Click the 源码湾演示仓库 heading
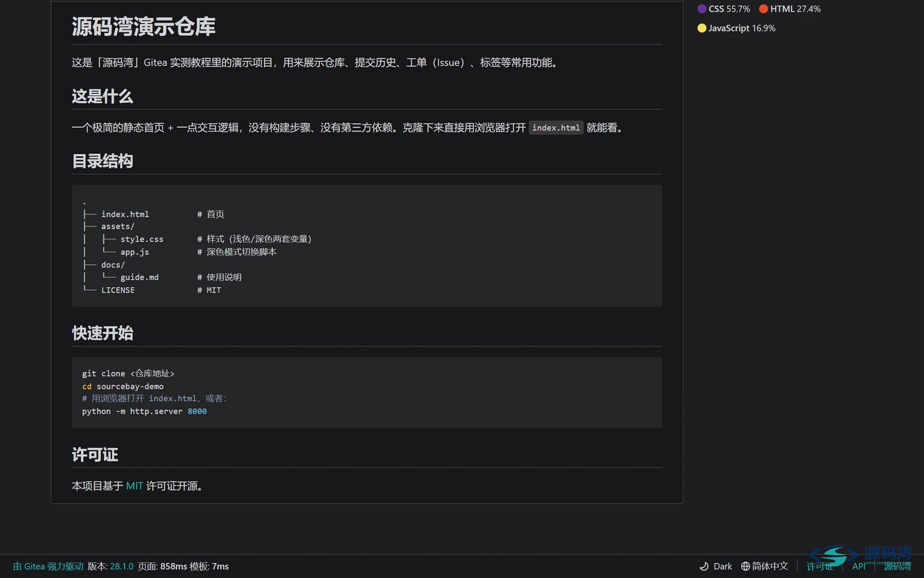 click(x=143, y=27)
